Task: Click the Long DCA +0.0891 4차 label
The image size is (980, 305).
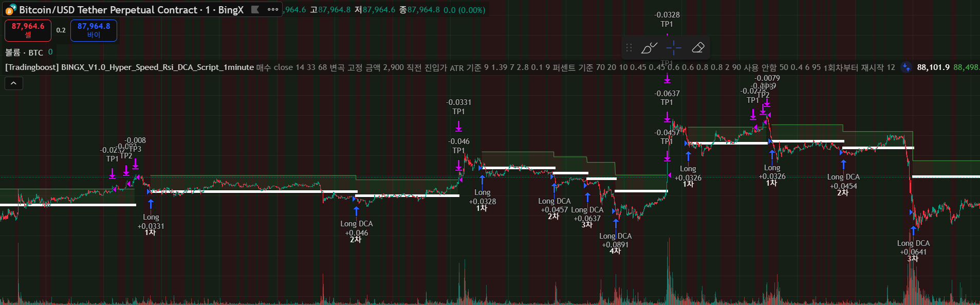Action: (x=615, y=243)
